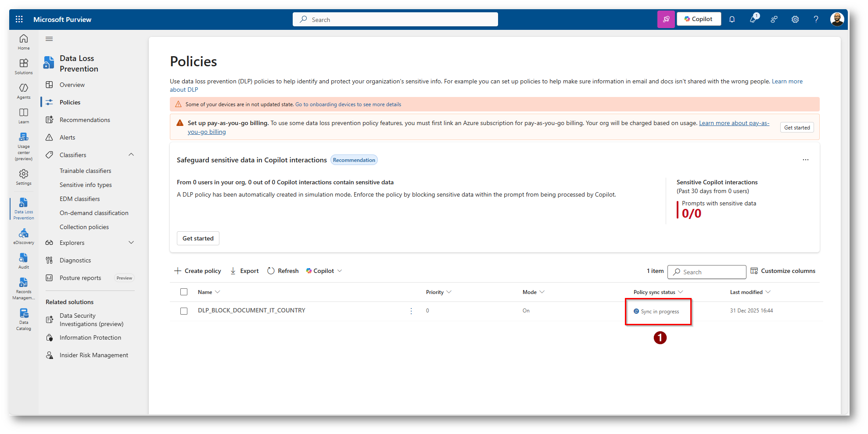Click Customize columns
This screenshot has width=868, height=434.
(783, 271)
